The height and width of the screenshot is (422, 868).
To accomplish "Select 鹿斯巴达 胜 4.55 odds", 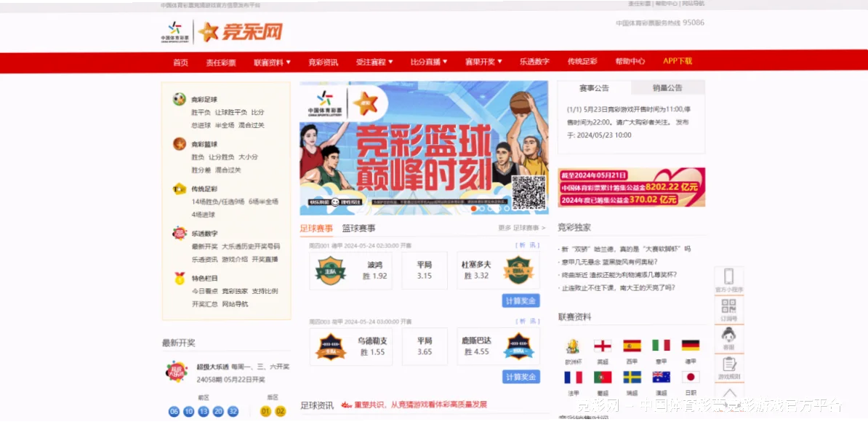I will pos(498,346).
